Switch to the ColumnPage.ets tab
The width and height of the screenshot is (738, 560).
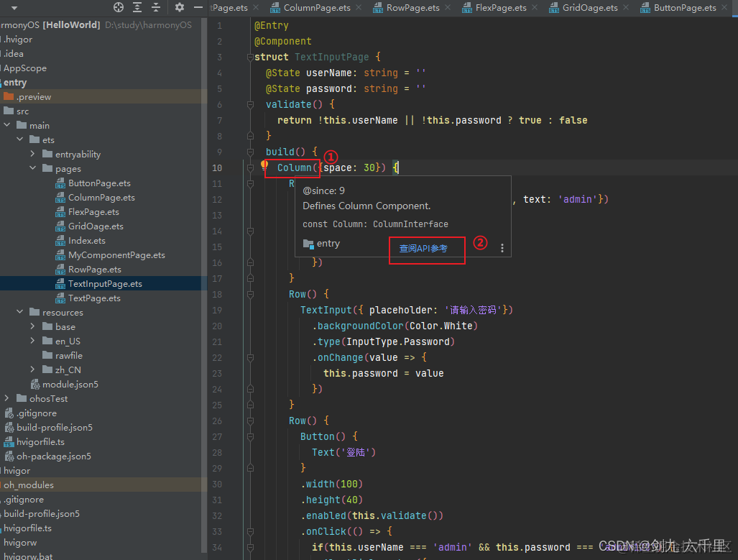(x=317, y=7)
